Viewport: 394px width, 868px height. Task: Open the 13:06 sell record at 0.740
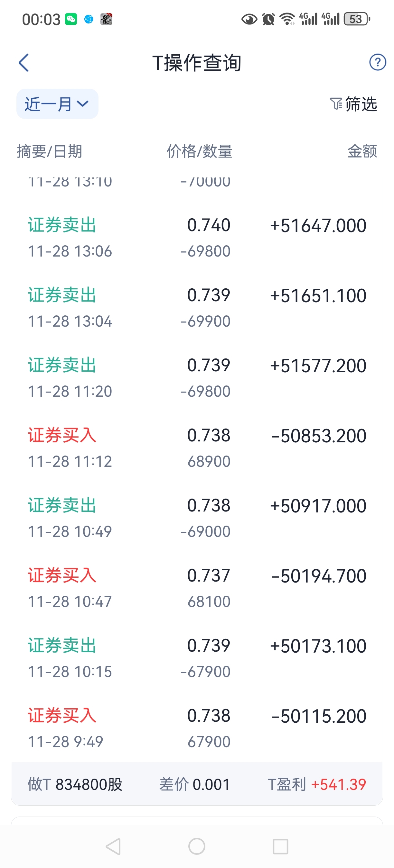(197, 238)
